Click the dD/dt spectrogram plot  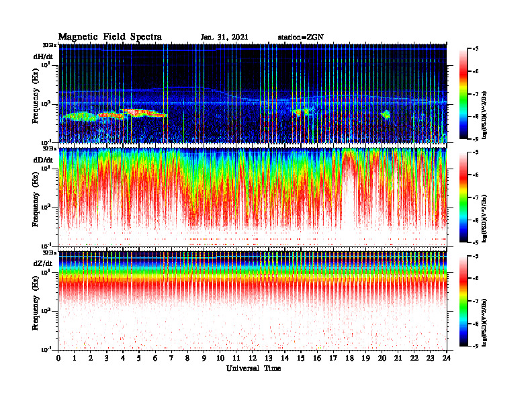(253, 197)
